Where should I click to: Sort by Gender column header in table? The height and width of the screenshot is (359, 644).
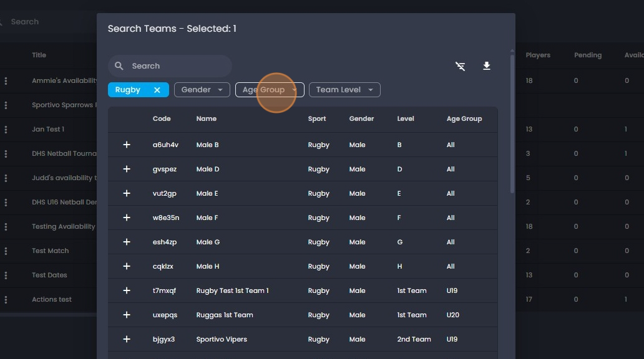[x=361, y=118]
